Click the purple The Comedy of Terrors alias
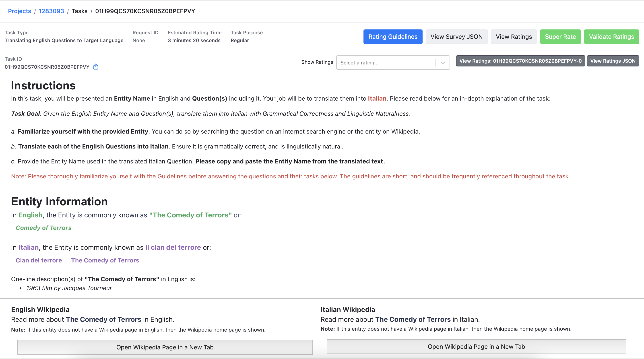644x359 pixels. pyautogui.click(x=105, y=260)
